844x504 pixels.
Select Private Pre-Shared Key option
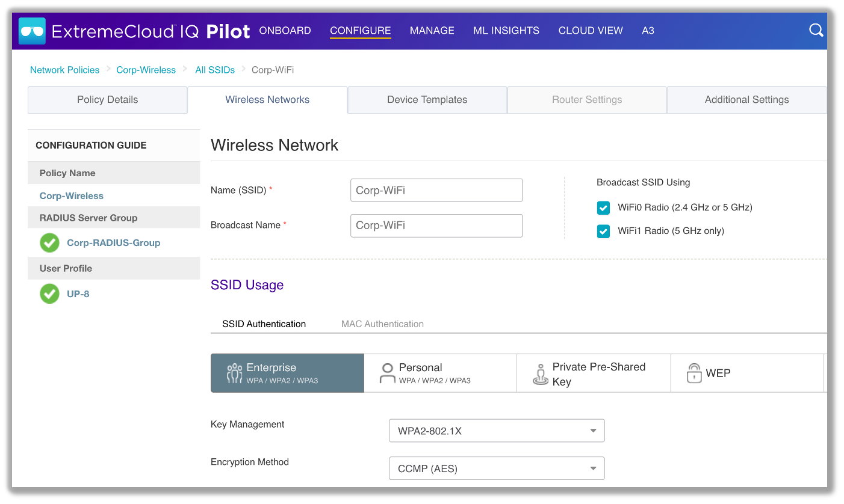(594, 373)
